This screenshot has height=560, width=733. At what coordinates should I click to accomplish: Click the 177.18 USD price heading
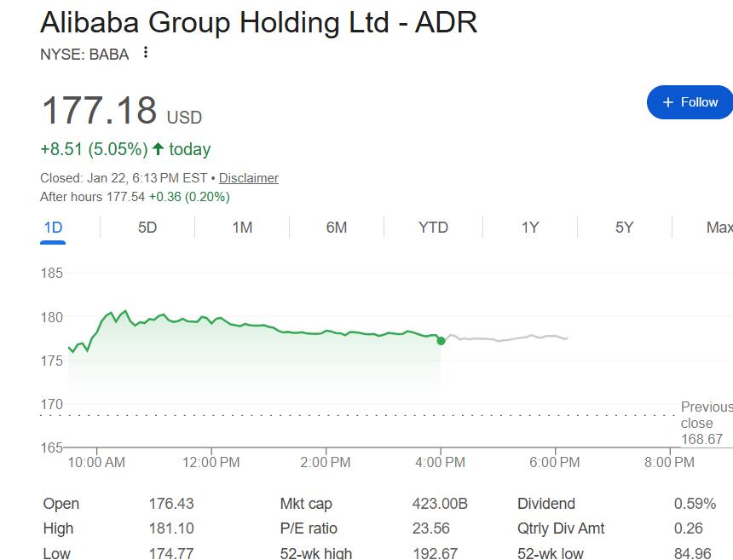(x=122, y=111)
